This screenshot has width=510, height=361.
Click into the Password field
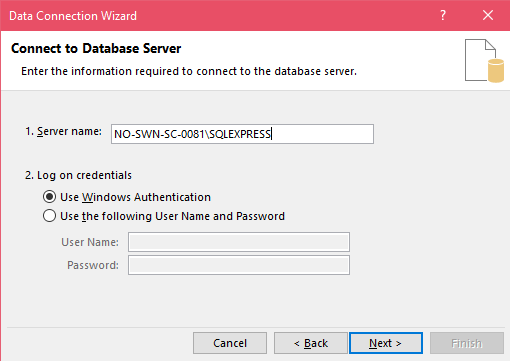pos(239,265)
